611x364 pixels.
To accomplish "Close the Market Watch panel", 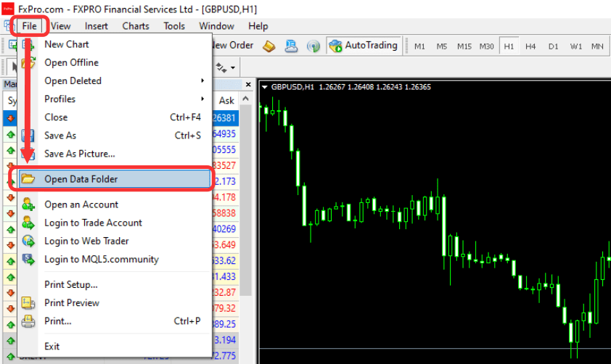I will 249,84.
